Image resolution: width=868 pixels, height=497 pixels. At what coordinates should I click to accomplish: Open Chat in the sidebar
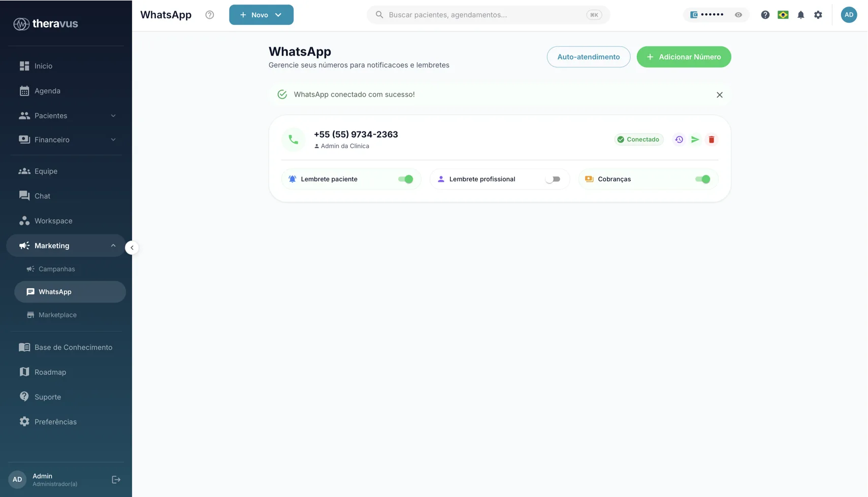(x=66, y=196)
